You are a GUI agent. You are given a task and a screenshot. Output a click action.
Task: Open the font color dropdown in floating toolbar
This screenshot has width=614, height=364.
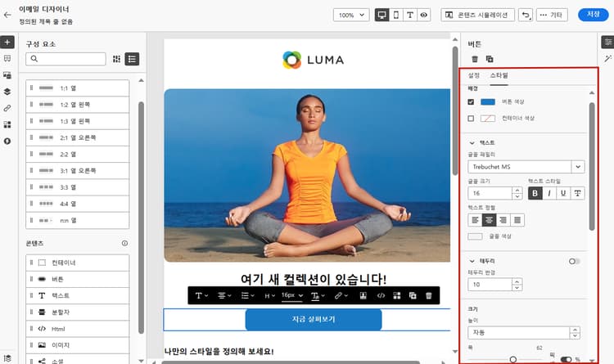[318, 295]
